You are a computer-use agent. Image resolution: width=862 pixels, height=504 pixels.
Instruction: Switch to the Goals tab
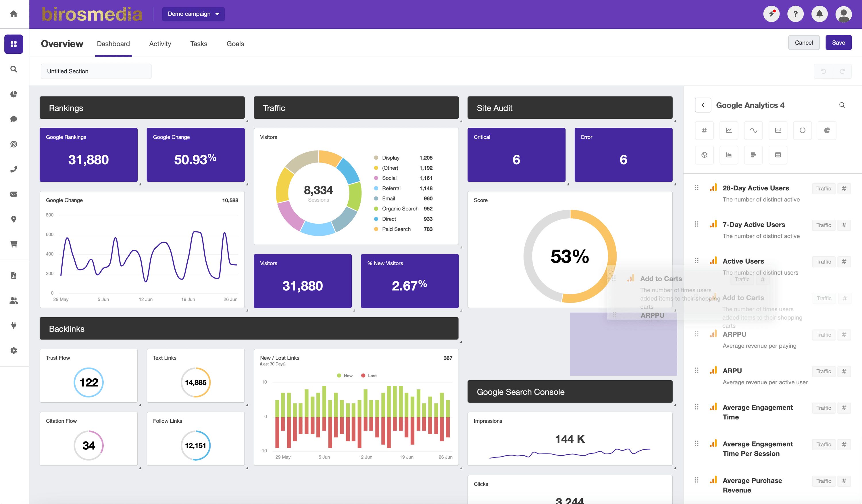pyautogui.click(x=235, y=44)
